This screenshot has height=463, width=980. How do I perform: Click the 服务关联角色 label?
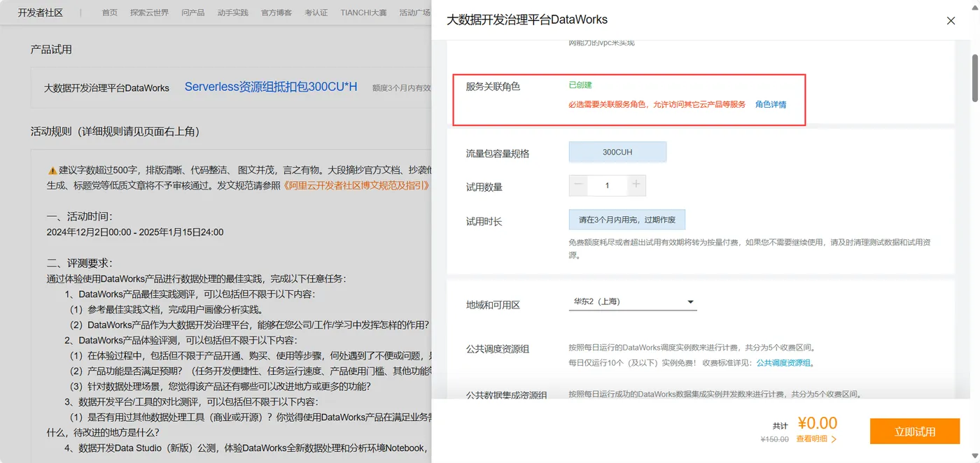493,87
